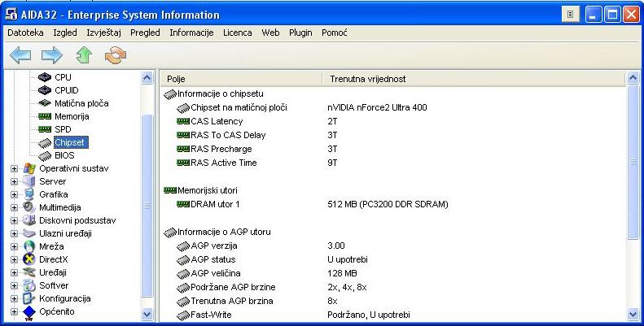
Task: Click the Trenutna vrijednost column header
Action: [x=368, y=79]
